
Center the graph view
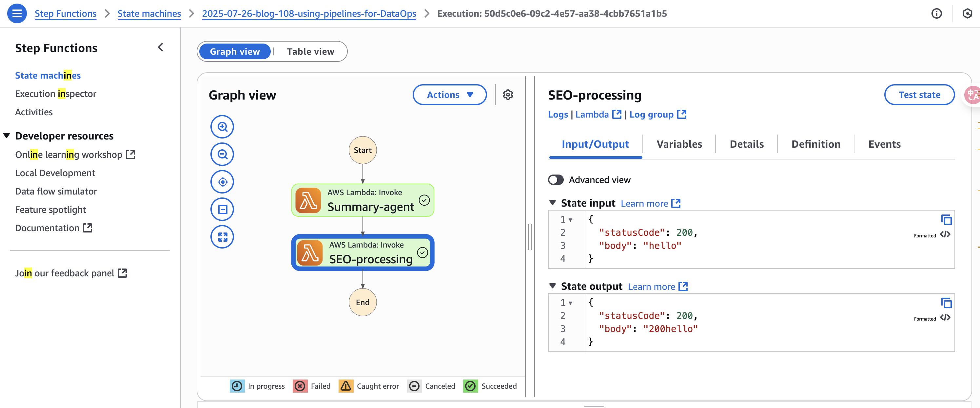[222, 182]
